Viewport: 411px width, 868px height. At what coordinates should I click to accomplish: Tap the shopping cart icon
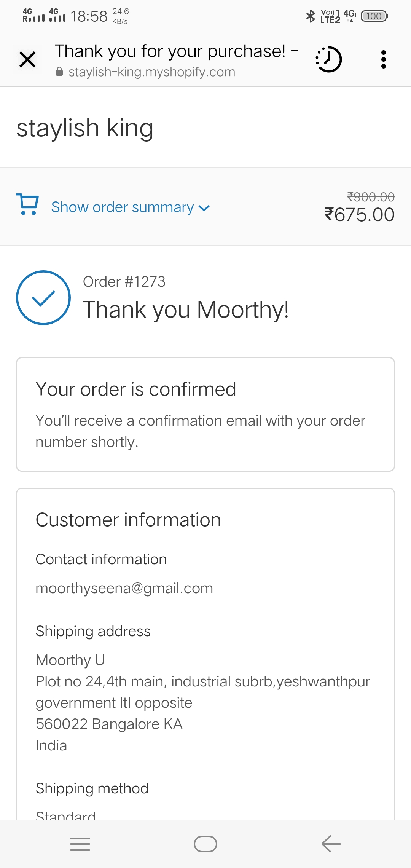27,204
